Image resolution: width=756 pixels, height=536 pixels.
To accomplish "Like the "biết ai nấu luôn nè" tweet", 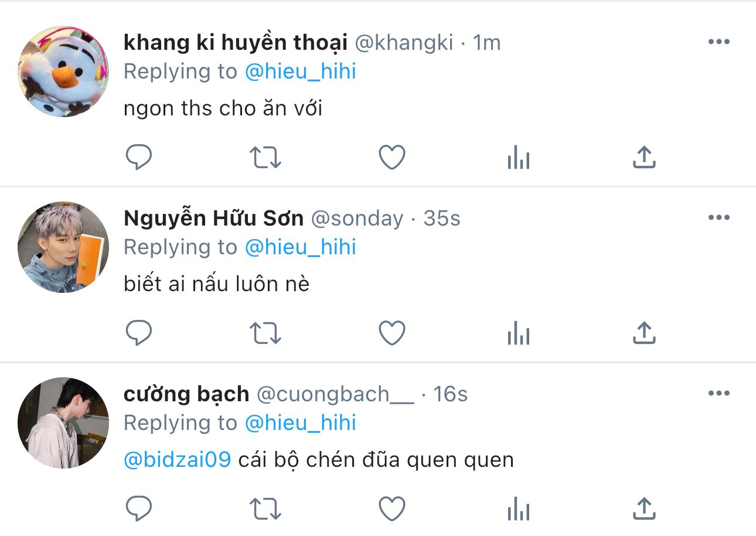I will pyautogui.click(x=392, y=333).
